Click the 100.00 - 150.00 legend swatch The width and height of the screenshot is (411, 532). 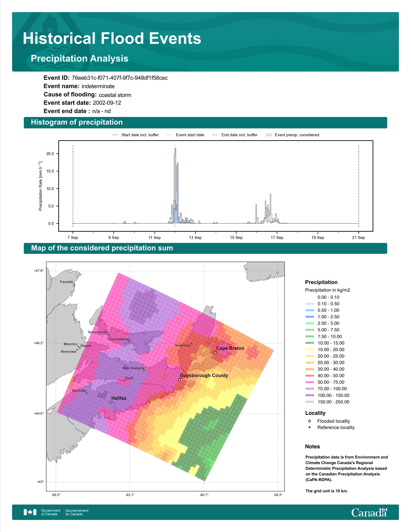click(x=310, y=395)
